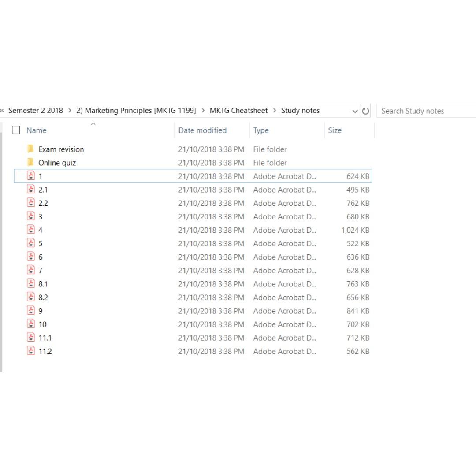Image resolution: width=476 pixels, height=476 pixels.
Task: Sort files by Date modified column
Action: coord(202,130)
